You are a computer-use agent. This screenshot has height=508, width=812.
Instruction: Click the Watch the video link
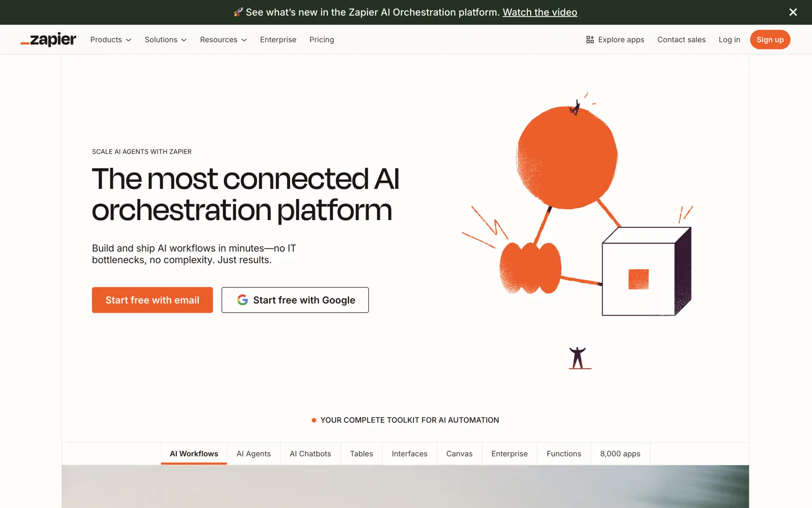click(540, 12)
